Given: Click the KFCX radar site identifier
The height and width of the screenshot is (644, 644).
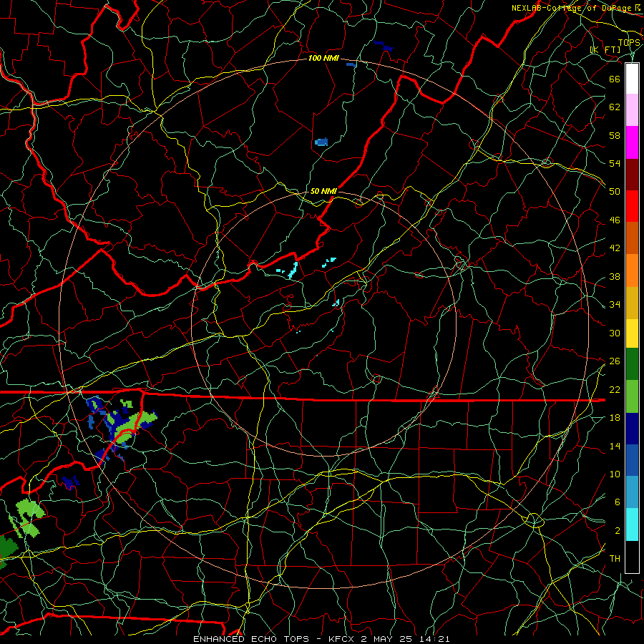Looking at the screenshot, I should click(x=342, y=639).
